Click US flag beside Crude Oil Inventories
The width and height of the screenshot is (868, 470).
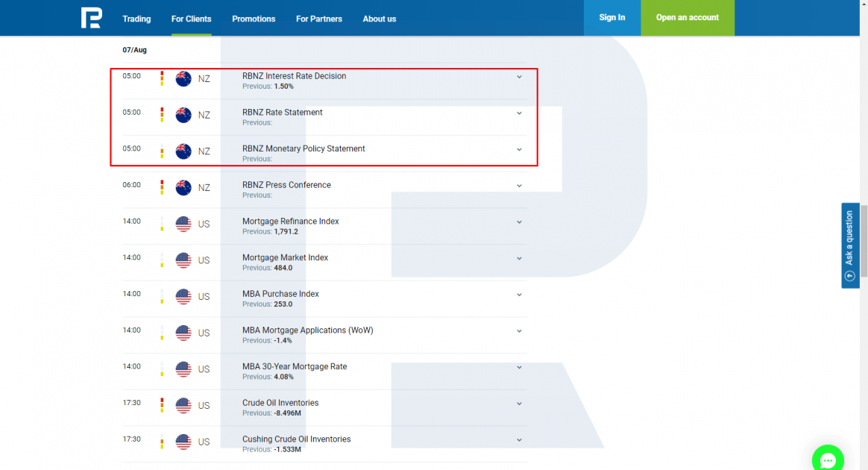pyautogui.click(x=183, y=405)
